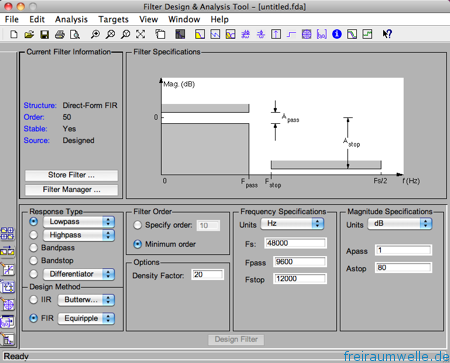Viewport: 450px width, 363px height.
Task: Open the Highpass type dropdown
Action: pyautogui.click(x=79, y=235)
